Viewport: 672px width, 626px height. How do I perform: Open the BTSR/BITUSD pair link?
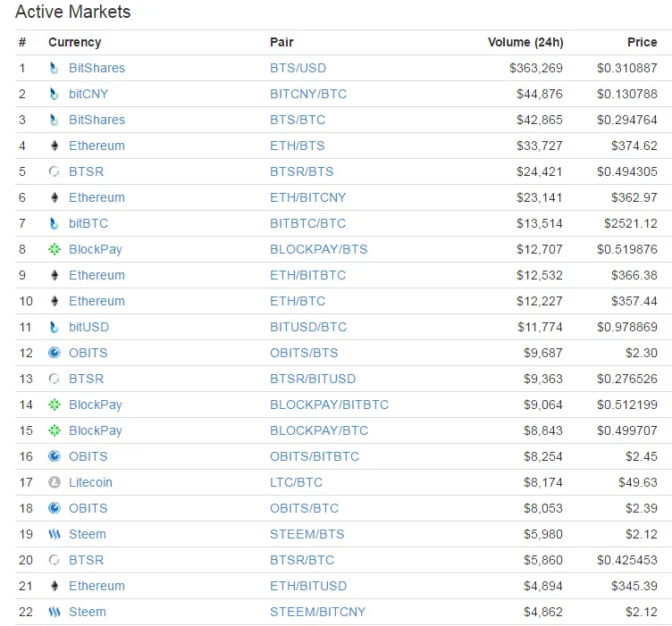(313, 379)
